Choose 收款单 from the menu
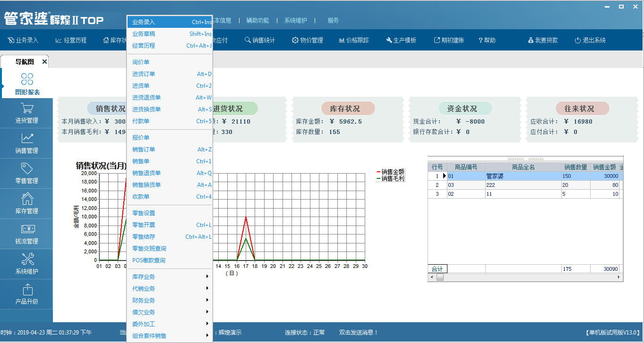The width and height of the screenshot is (644, 343). 170,197
